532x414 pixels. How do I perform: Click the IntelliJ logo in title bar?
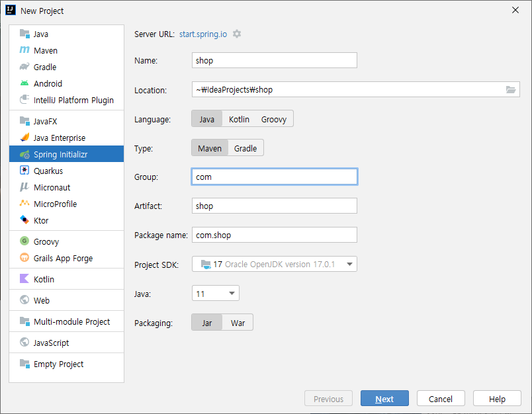(x=11, y=10)
